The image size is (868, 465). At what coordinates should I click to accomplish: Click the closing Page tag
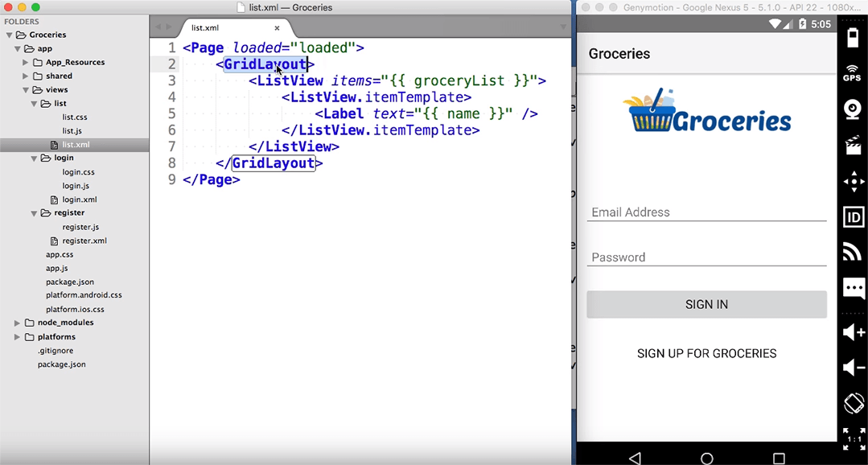(212, 180)
